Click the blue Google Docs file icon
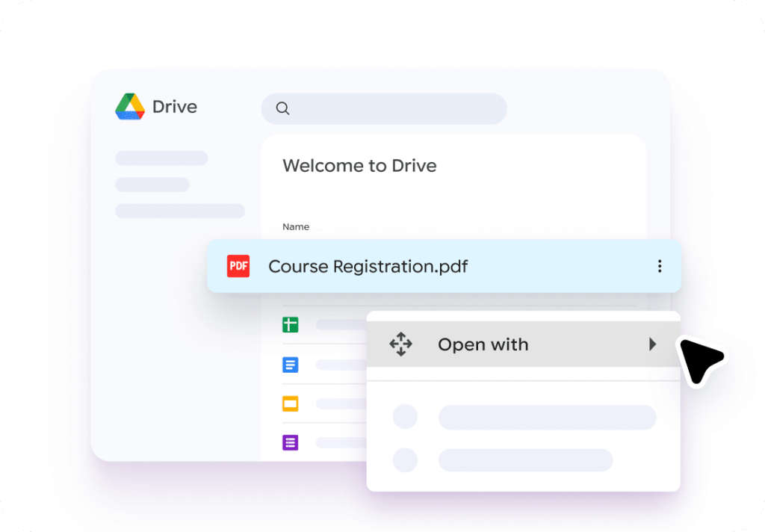 291,365
